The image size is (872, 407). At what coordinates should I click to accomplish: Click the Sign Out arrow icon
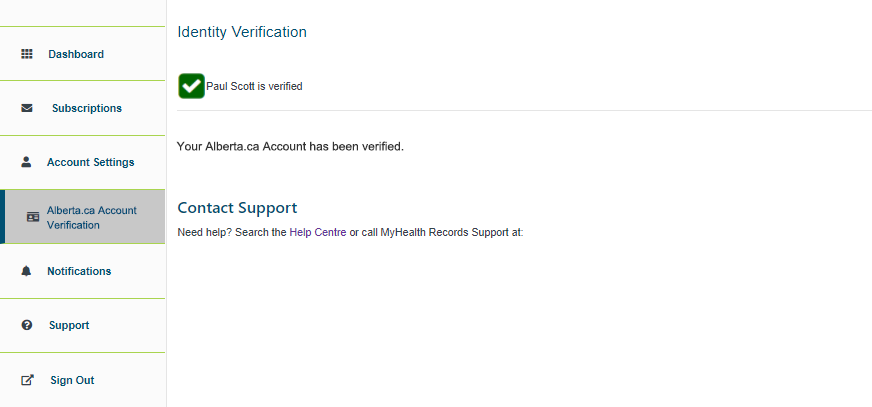click(x=27, y=380)
